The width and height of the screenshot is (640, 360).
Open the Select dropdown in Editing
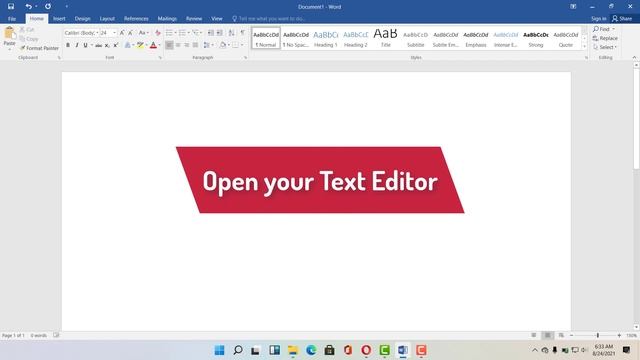[x=604, y=47]
